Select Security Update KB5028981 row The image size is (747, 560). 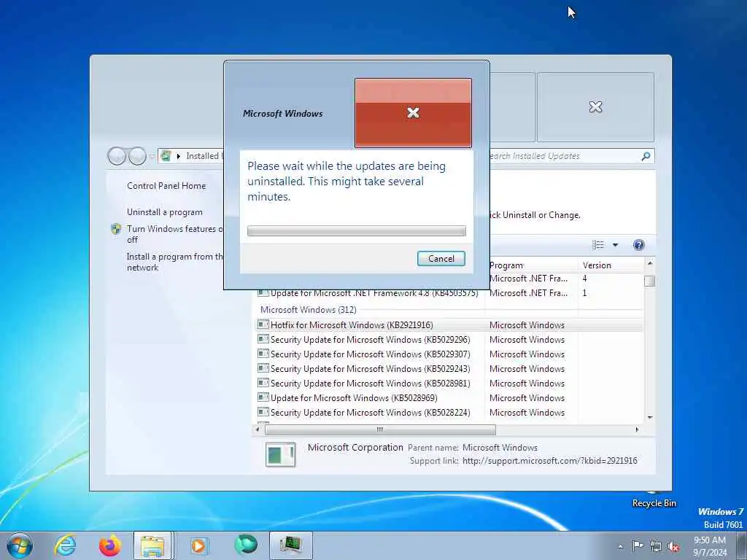(x=449, y=384)
